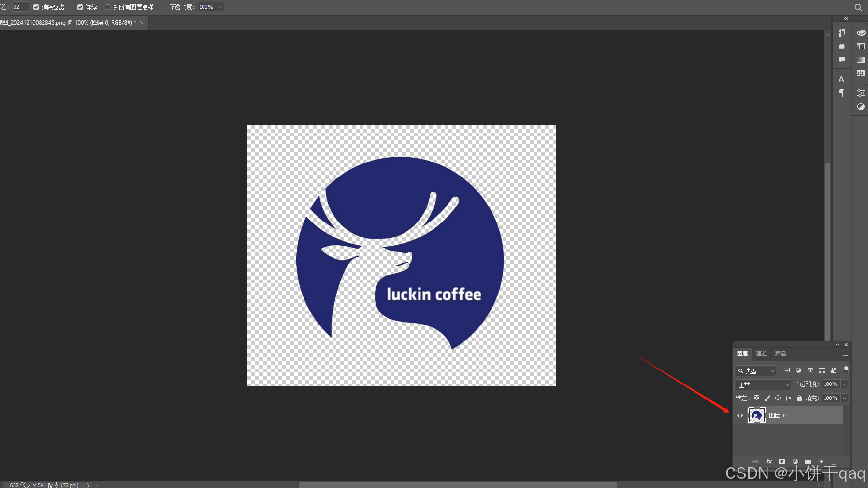The image size is (868, 488).
Task: Toggle the anti-alias checkbox
Action: coord(36,7)
